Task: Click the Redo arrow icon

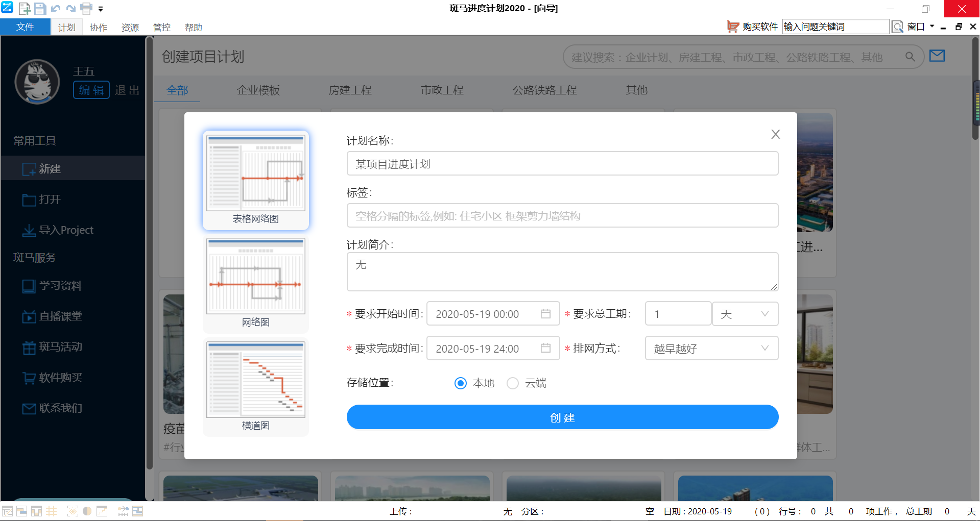Action: [x=70, y=9]
